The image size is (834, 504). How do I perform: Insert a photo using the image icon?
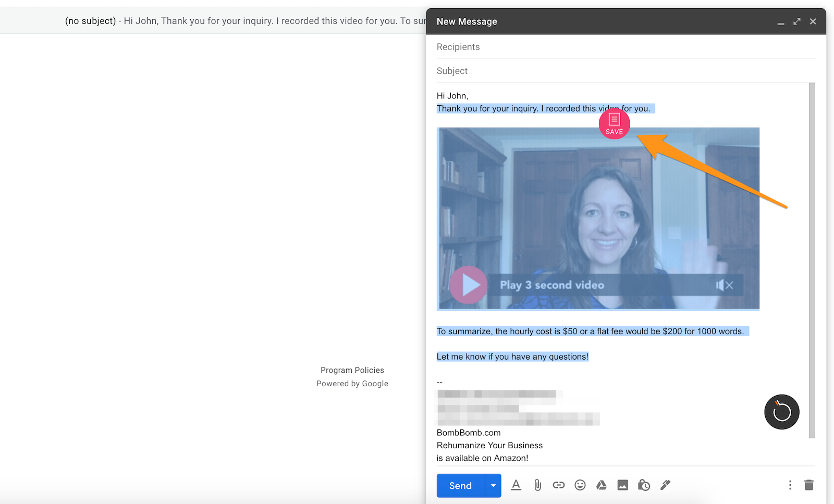[x=623, y=485]
